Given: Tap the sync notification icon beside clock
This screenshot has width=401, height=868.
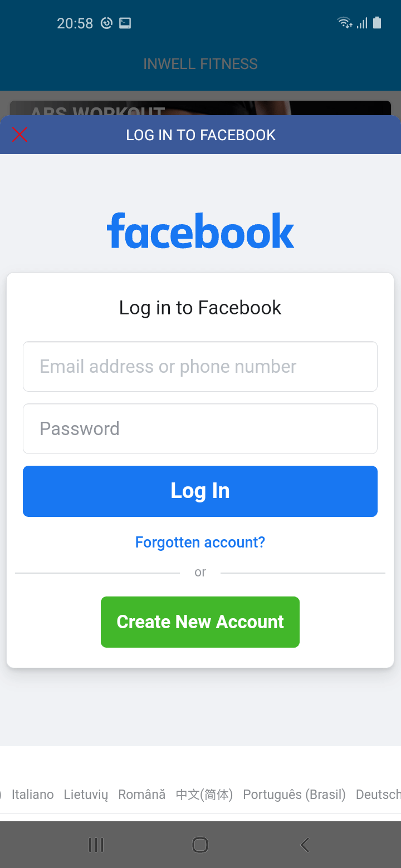Looking at the screenshot, I should pos(106,23).
